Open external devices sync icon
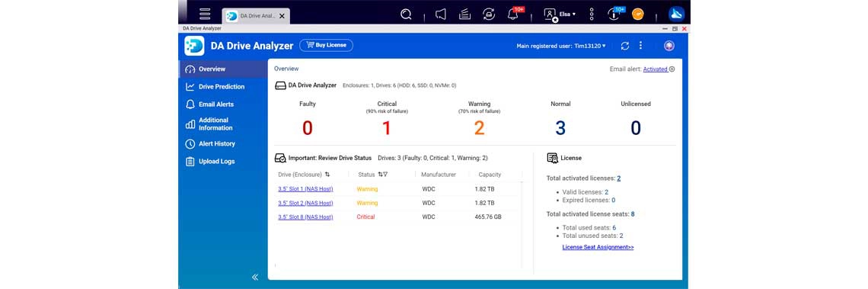Screen dimensions: 868x289 489,14
